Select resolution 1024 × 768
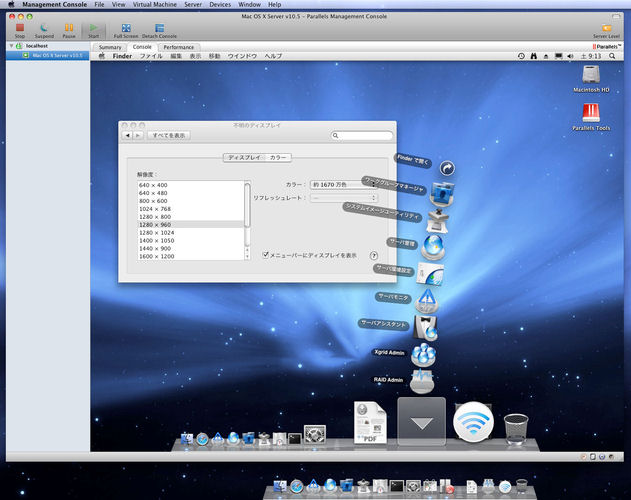The height and width of the screenshot is (500, 631). (x=190, y=209)
